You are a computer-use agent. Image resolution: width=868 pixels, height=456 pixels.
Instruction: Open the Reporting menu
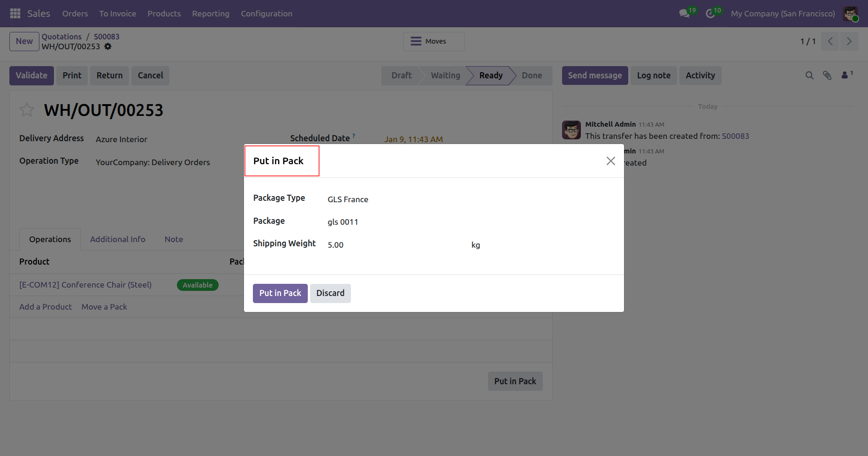tap(211, 14)
